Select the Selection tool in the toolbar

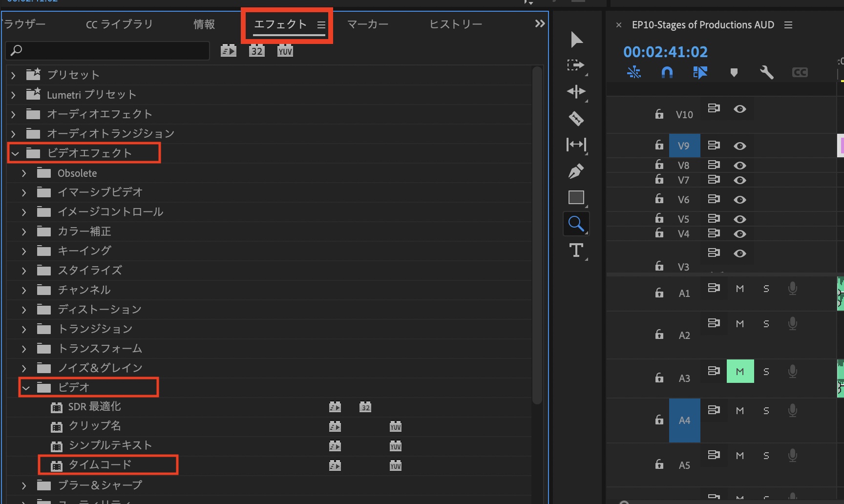pyautogui.click(x=576, y=40)
